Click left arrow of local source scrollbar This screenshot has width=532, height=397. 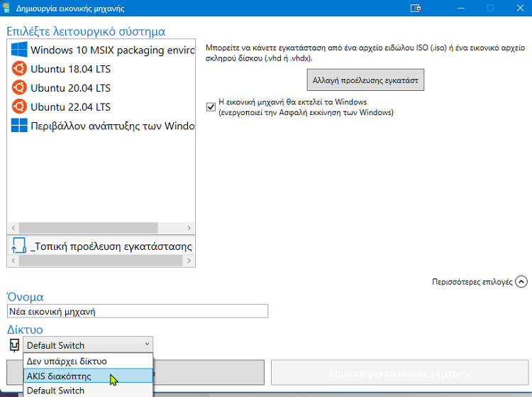tap(13, 261)
